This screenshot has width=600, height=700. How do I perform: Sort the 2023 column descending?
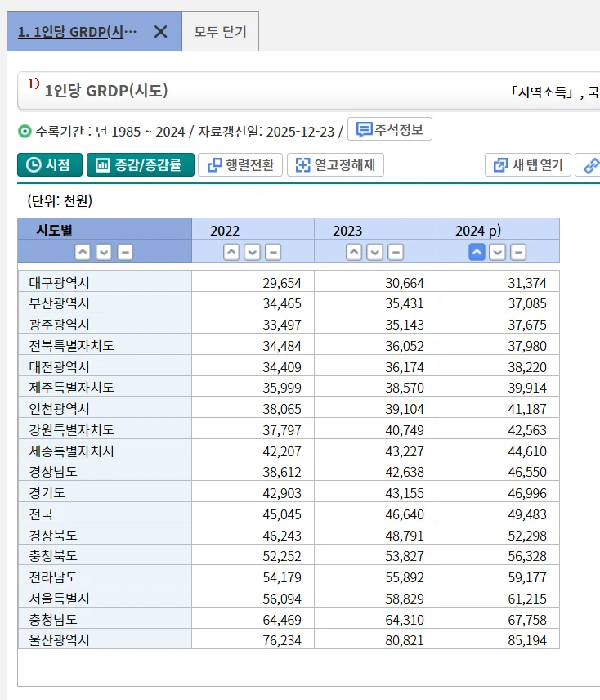coord(374,252)
